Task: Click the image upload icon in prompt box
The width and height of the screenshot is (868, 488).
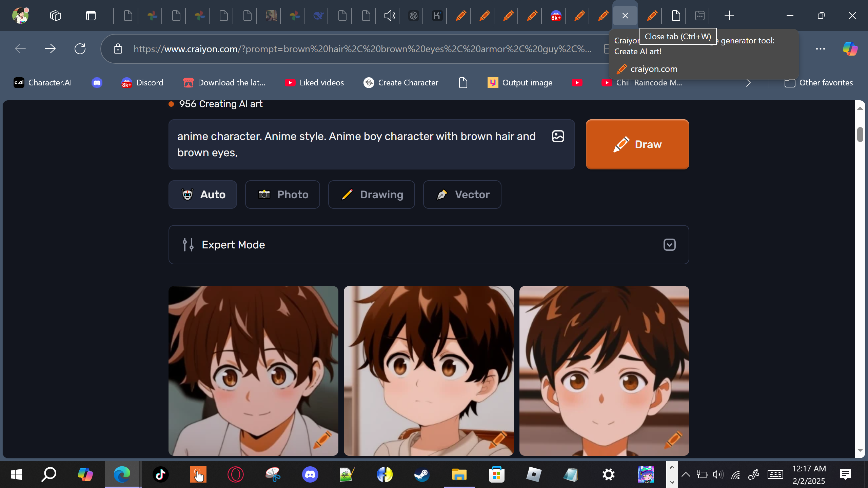Action: coord(558,136)
